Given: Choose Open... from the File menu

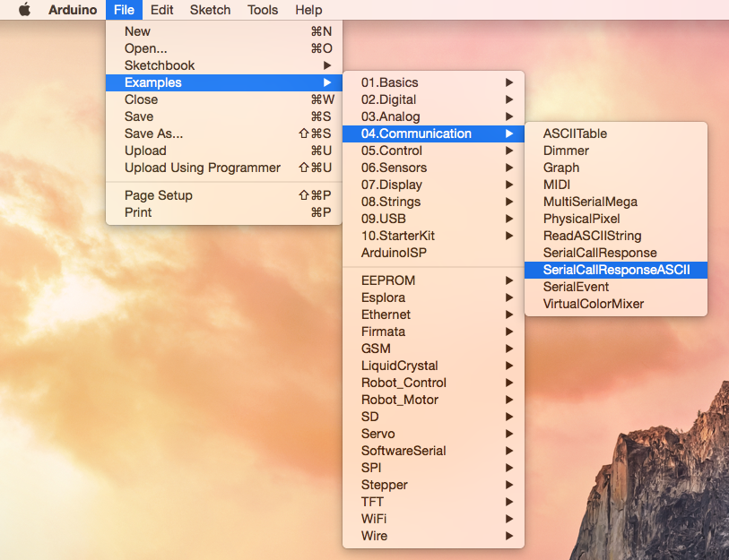Looking at the screenshot, I should [x=224, y=48].
